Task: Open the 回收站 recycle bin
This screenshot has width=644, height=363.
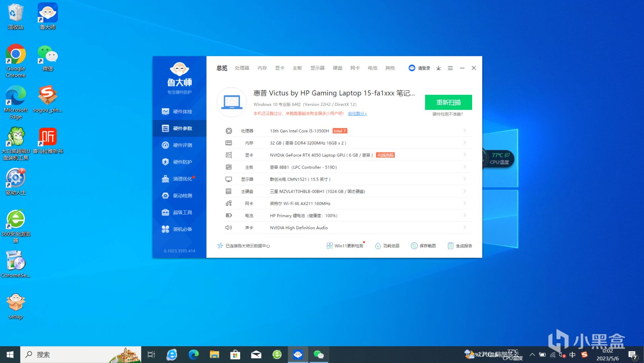Action: (16, 16)
